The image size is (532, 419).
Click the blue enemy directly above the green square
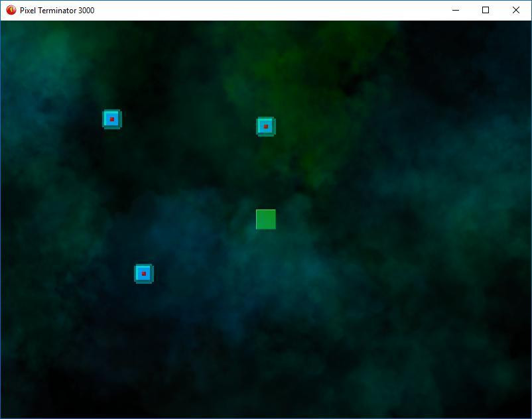(266, 127)
